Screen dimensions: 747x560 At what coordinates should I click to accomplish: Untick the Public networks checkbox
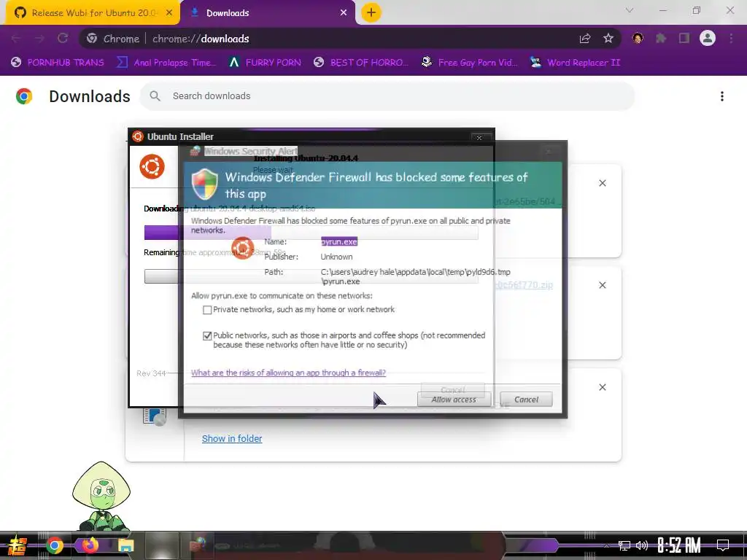pyautogui.click(x=207, y=335)
